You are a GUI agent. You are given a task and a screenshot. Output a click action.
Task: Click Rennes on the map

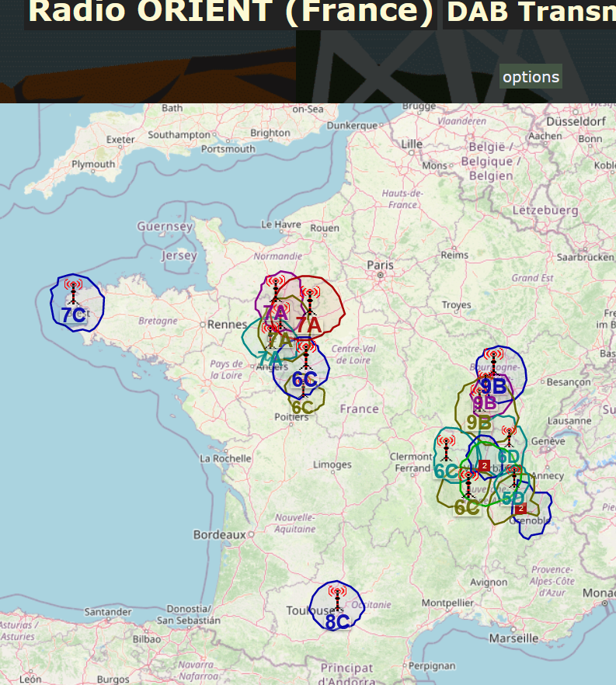pyautogui.click(x=227, y=325)
